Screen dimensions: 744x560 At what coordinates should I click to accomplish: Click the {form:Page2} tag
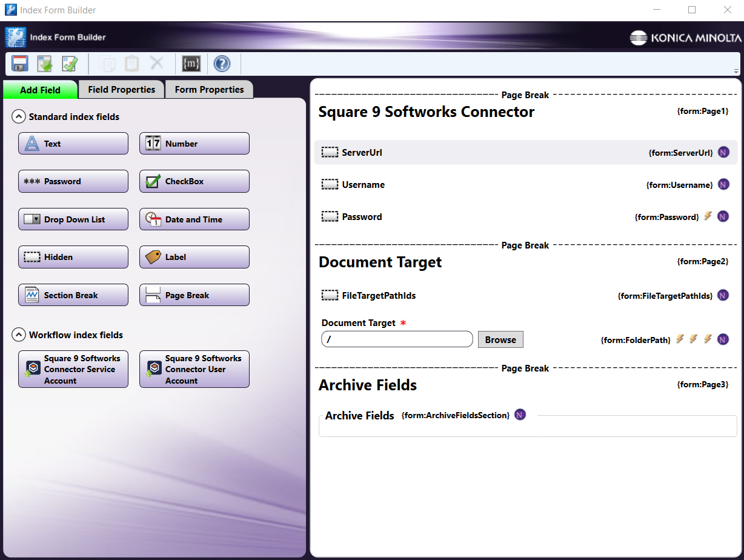tap(703, 262)
